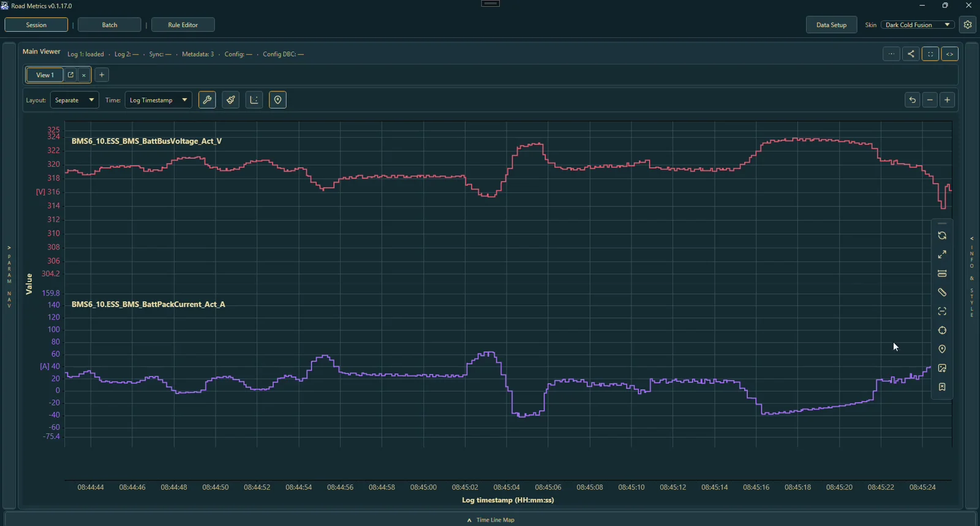The width and height of the screenshot is (980, 526).
Task: Click the undo arrow button
Action: 913,100
